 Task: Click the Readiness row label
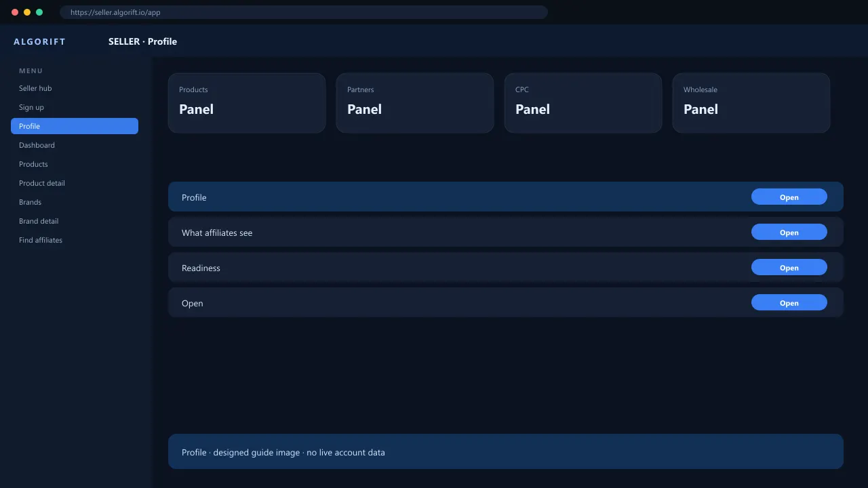click(201, 268)
